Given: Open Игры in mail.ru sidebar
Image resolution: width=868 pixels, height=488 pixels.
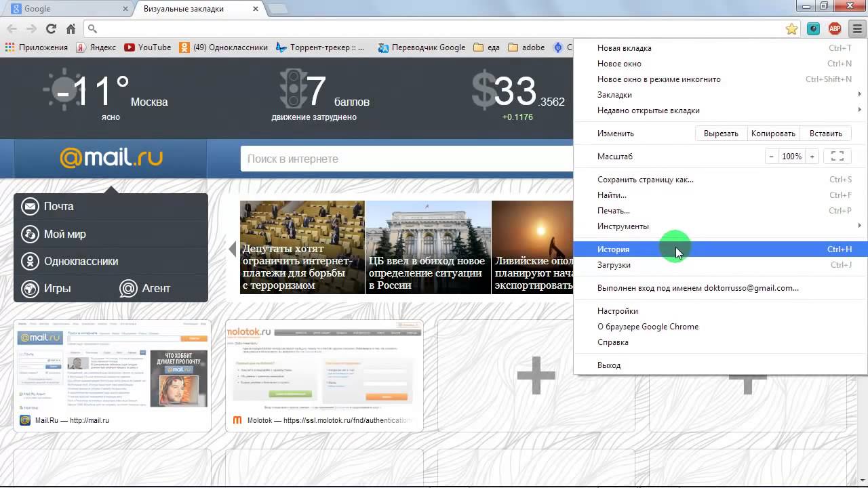Looking at the screenshot, I should pos(47,288).
